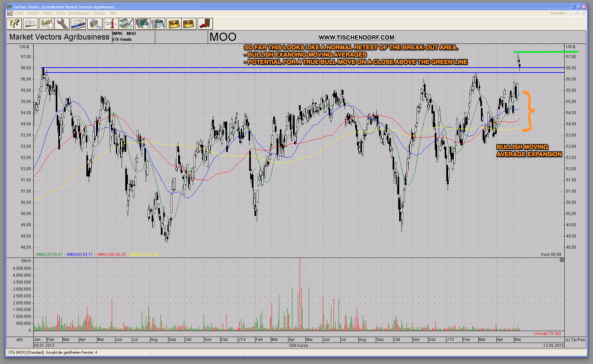
Task: Click the SMA(20) legend label
Action: [x=49, y=255]
